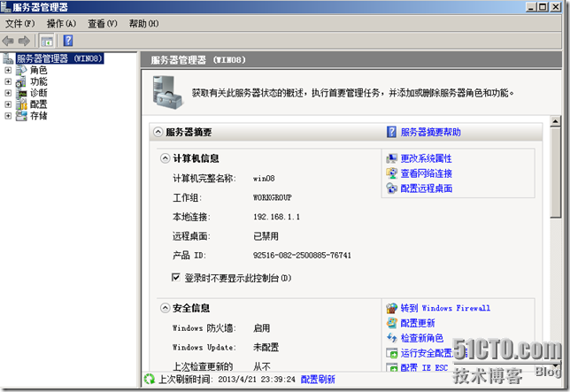This screenshot has width=570, height=392.
Task: Select the 存储 tree item label
Action: pos(39,116)
